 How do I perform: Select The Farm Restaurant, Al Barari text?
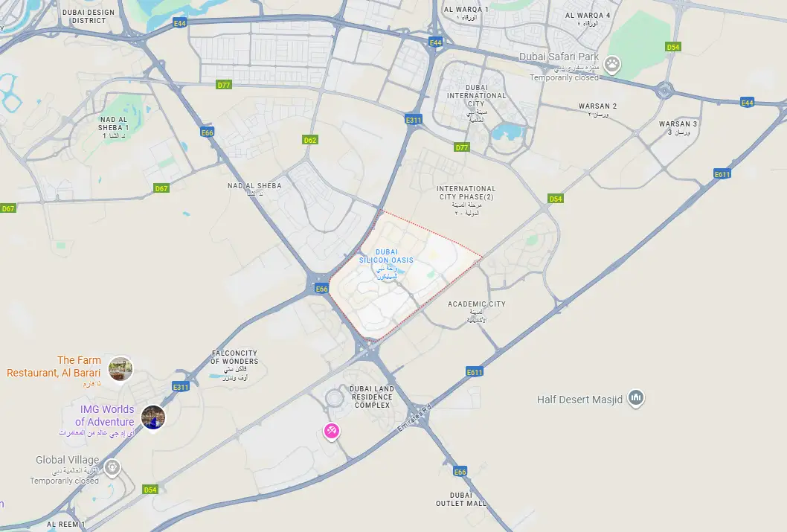coord(54,366)
